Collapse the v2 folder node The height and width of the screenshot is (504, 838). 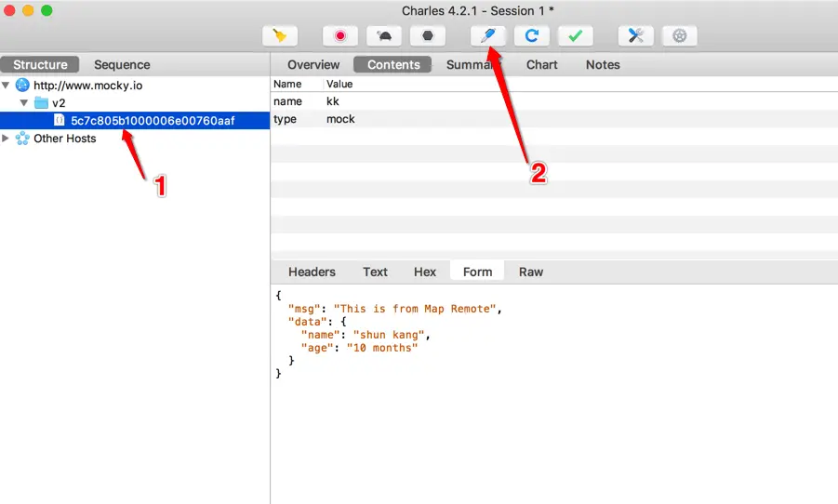point(24,102)
